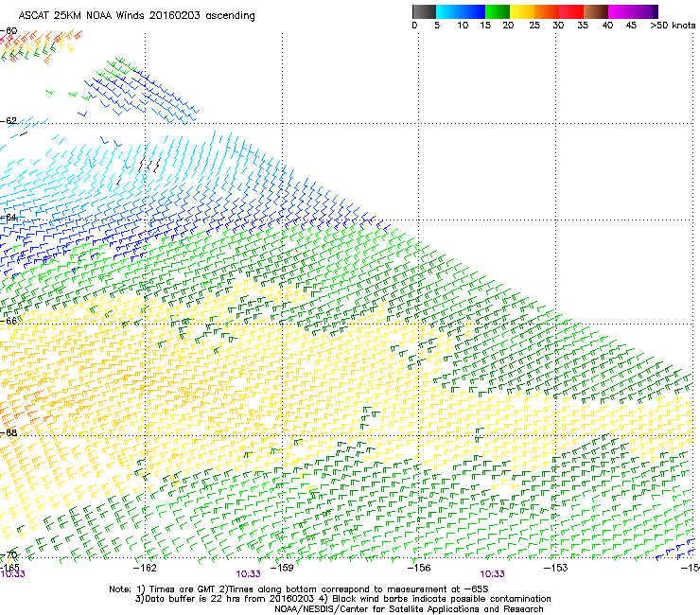Click the green 15-20 knots color band
Screen dimensions: 700x615
pyautogui.click(x=498, y=11)
